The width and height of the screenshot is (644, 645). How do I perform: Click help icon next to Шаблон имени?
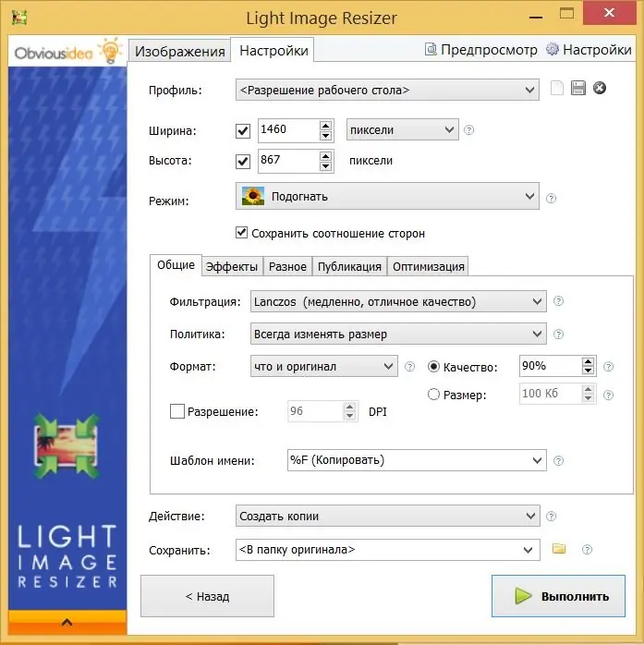[x=558, y=461]
